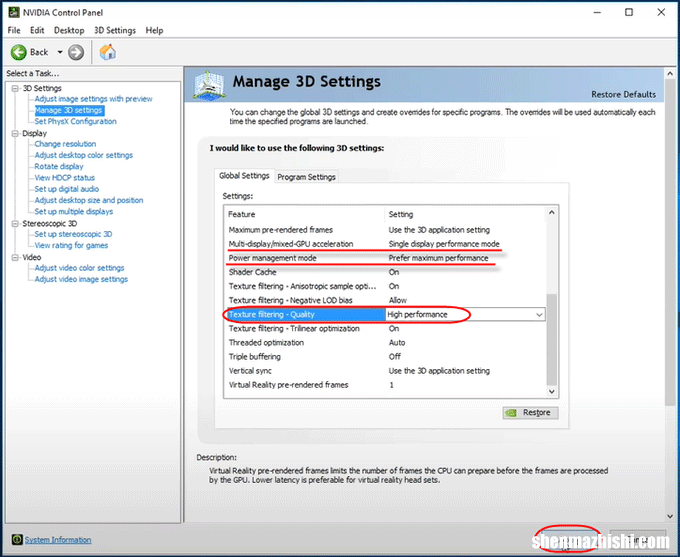
Task: Select Texture filtering - Trilinear optimization row
Action: tap(385, 328)
